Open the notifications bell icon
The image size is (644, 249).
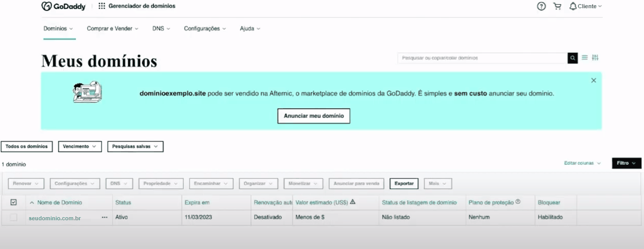(x=573, y=6)
